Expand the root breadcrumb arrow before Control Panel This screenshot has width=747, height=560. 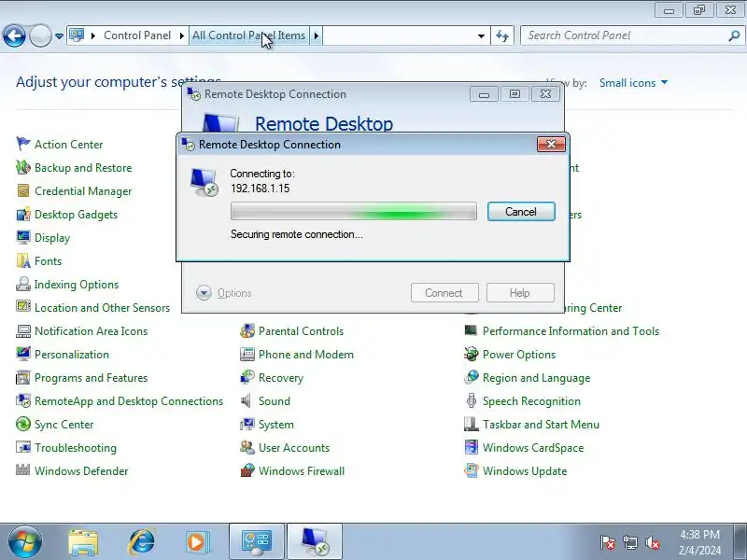tap(93, 35)
